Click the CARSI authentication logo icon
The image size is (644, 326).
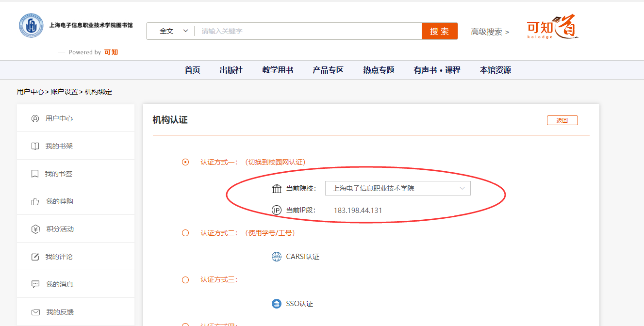click(277, 257)
